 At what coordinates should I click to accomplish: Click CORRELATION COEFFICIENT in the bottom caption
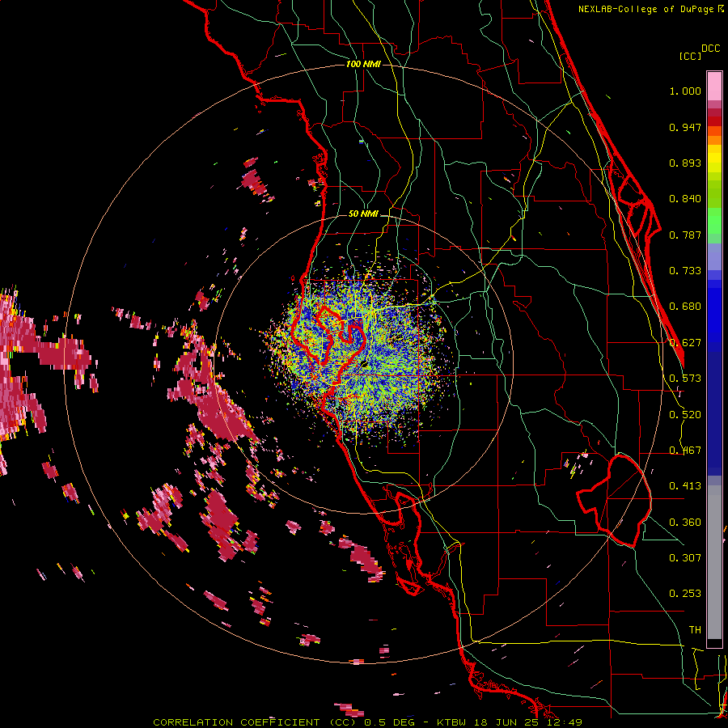point(236,722)
